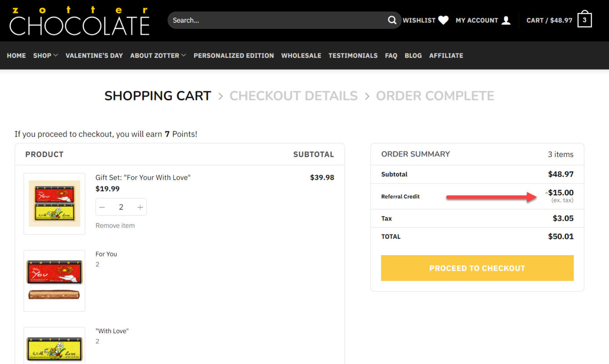Screen dimensions: 609x364
Task: Increase gift set quantity with plus
Action: coord(140,207)
